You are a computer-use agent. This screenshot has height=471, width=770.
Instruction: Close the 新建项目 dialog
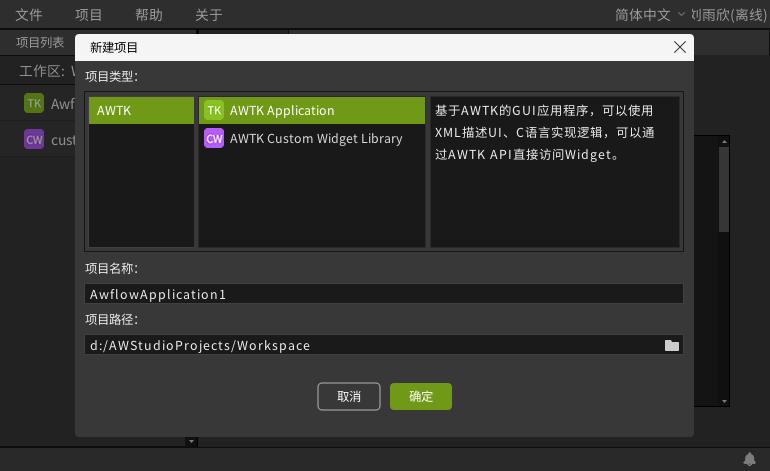pos(680,47)
